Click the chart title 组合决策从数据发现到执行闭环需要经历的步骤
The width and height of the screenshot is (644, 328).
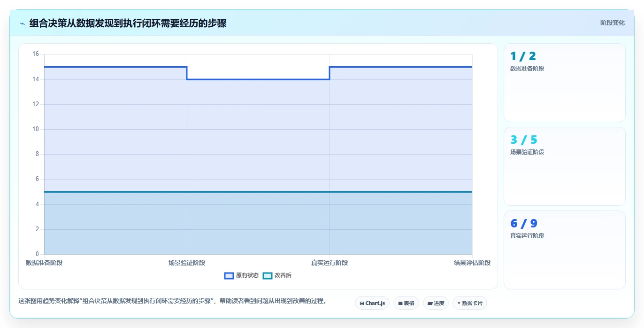(x=128, y=23)
